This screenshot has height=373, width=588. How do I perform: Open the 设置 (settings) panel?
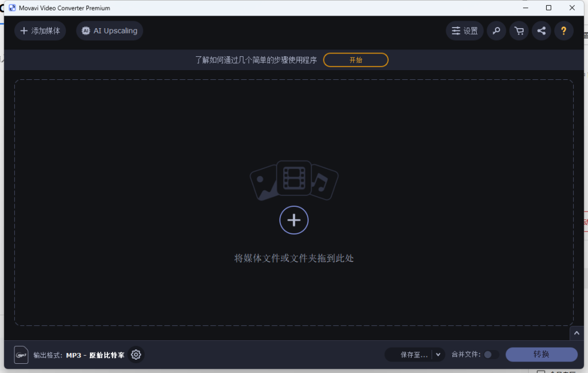click(x=465, y=30)
